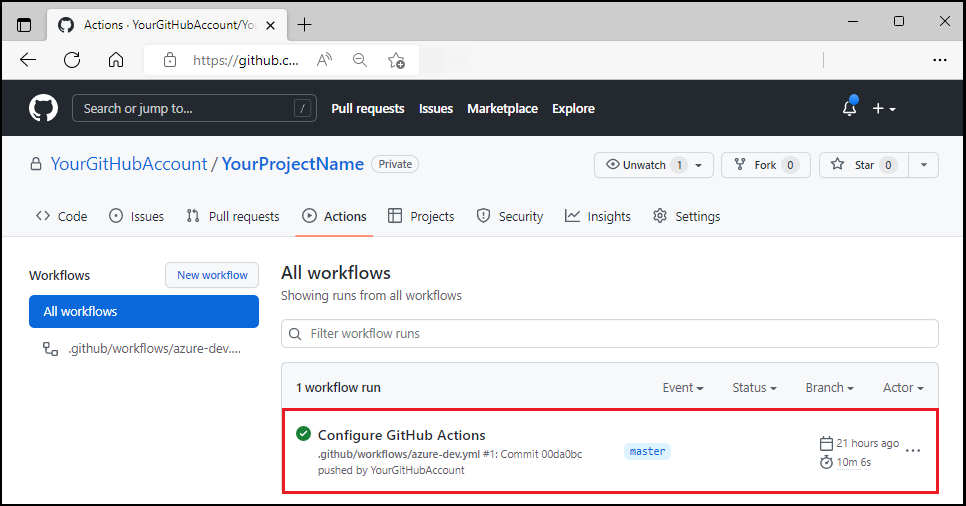
Task: Click the New workflow button
Action: tap(212, 275)
